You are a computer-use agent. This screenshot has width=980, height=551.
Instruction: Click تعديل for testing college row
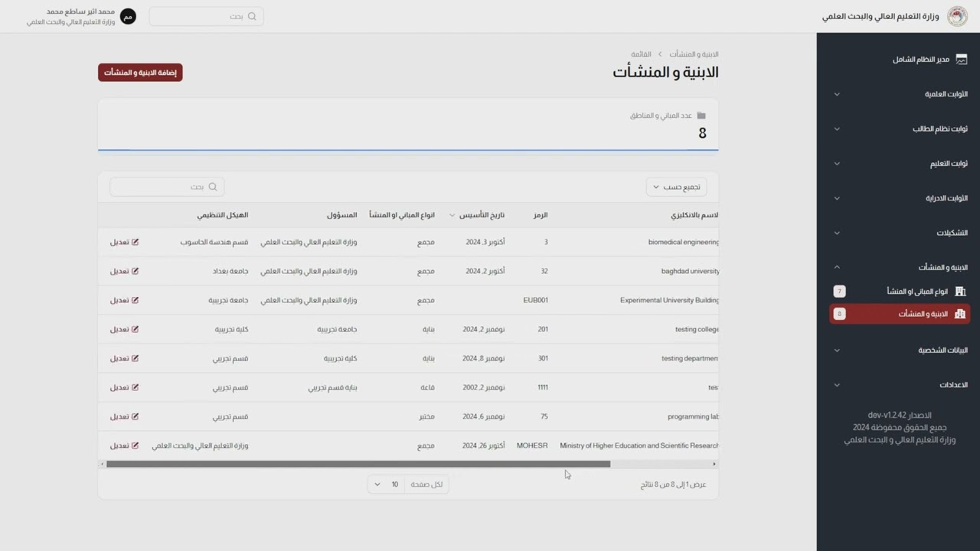coord(124,329)
